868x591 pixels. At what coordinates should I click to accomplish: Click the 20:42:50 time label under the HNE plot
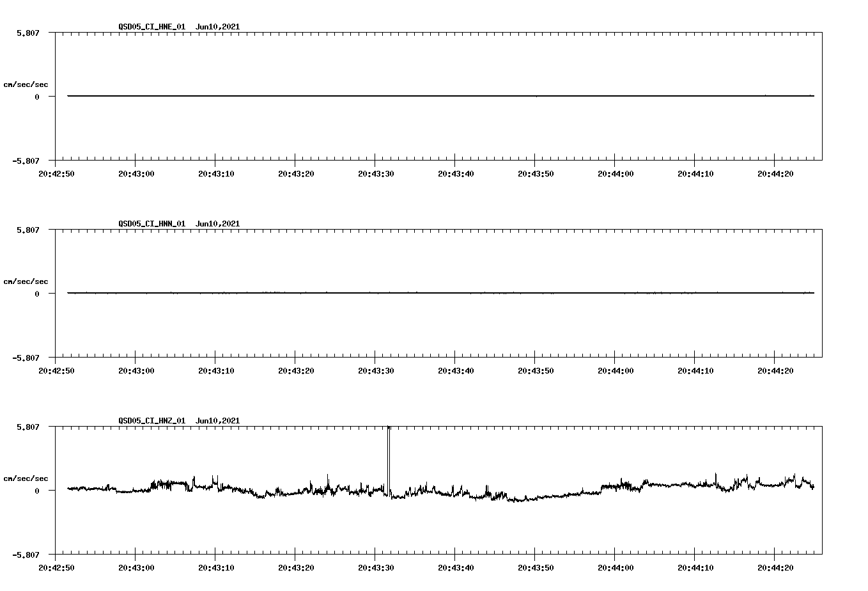pos(56,173)
